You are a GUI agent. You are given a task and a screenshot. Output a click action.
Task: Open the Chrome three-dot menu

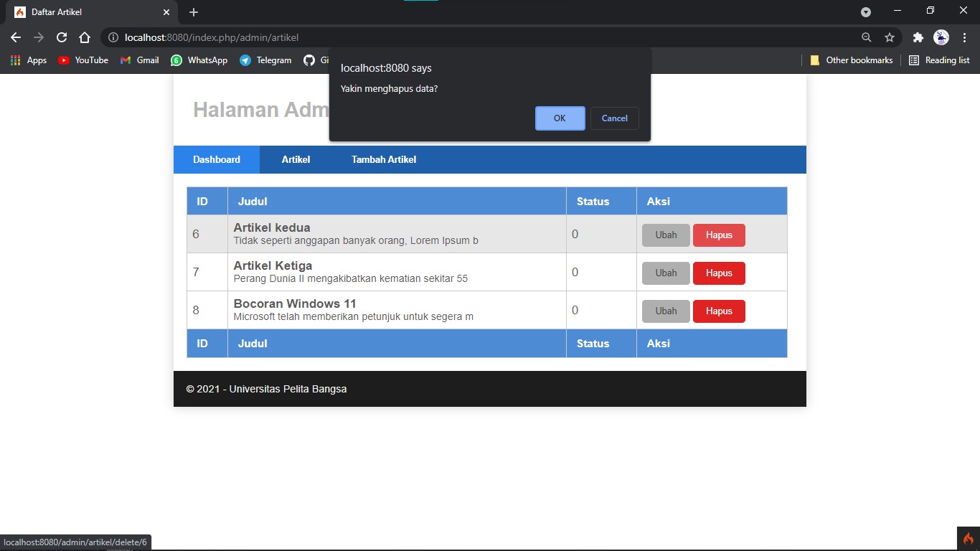[963, 37]
